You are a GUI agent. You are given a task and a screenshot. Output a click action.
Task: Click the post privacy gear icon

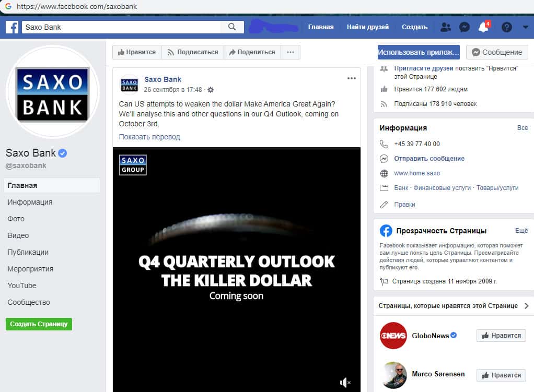pos(211,90)
